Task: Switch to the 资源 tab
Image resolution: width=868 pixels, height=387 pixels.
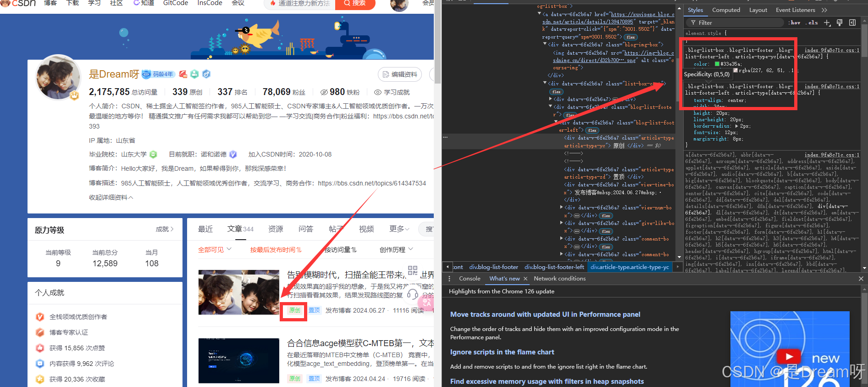Action: pyautogui.click(x=276, y=229)
